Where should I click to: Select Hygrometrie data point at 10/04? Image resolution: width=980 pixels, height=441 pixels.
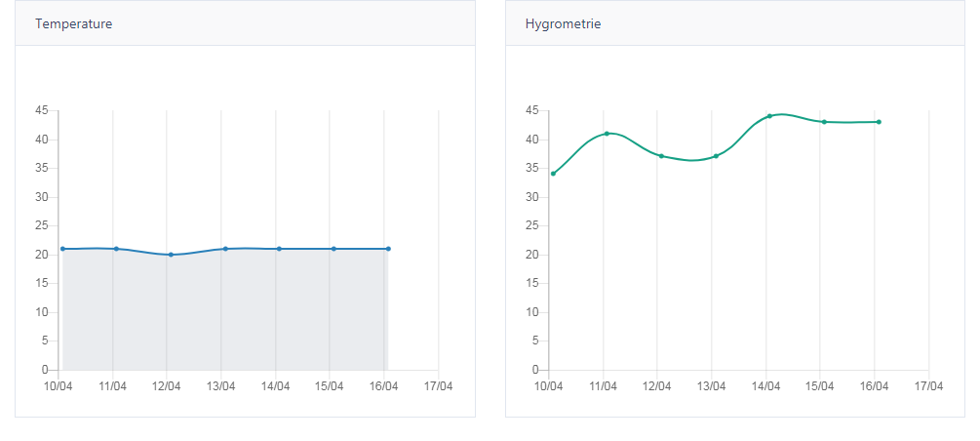pos(553,174)
